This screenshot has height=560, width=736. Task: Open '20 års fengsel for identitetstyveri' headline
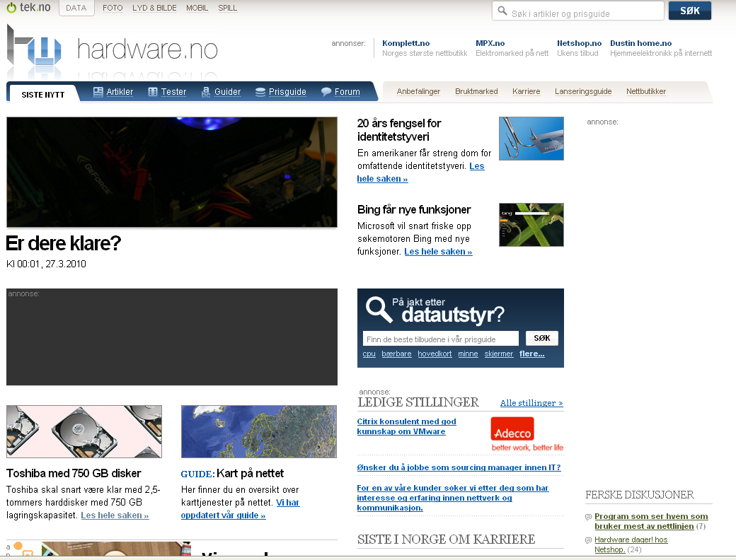[399, 130]
